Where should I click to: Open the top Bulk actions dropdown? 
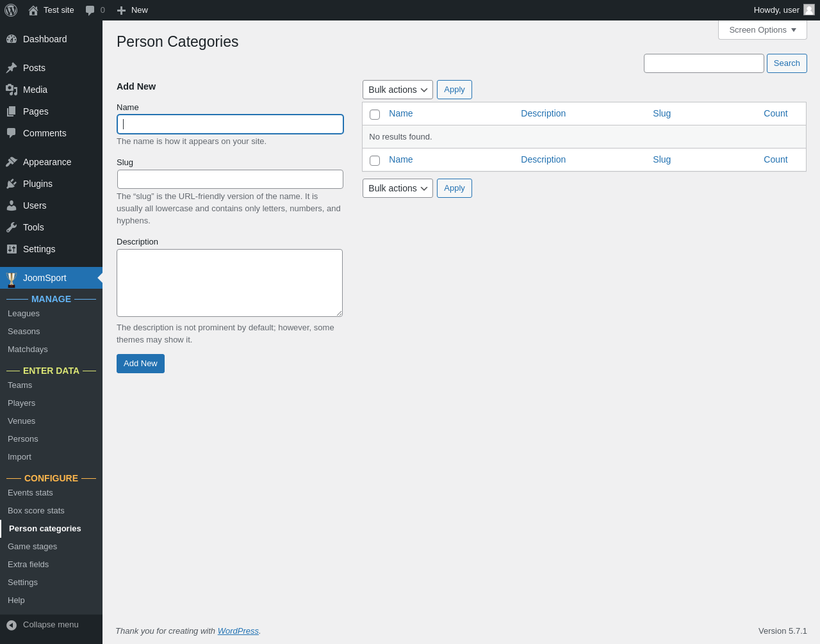(397, 90)
